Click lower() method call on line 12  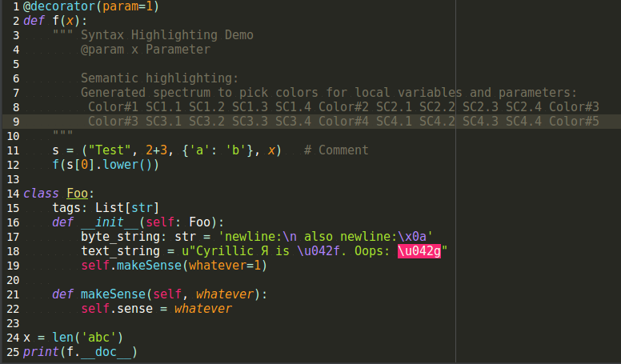point(127,165)
